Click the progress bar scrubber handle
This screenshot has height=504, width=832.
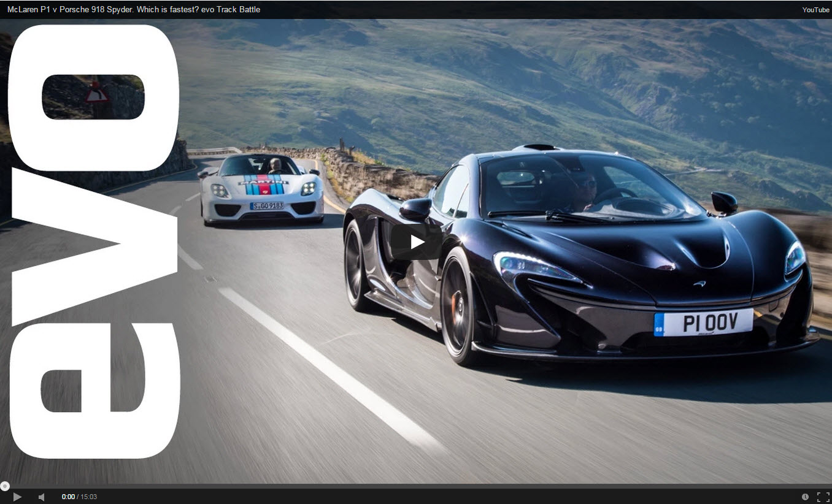tap(5, 486)
